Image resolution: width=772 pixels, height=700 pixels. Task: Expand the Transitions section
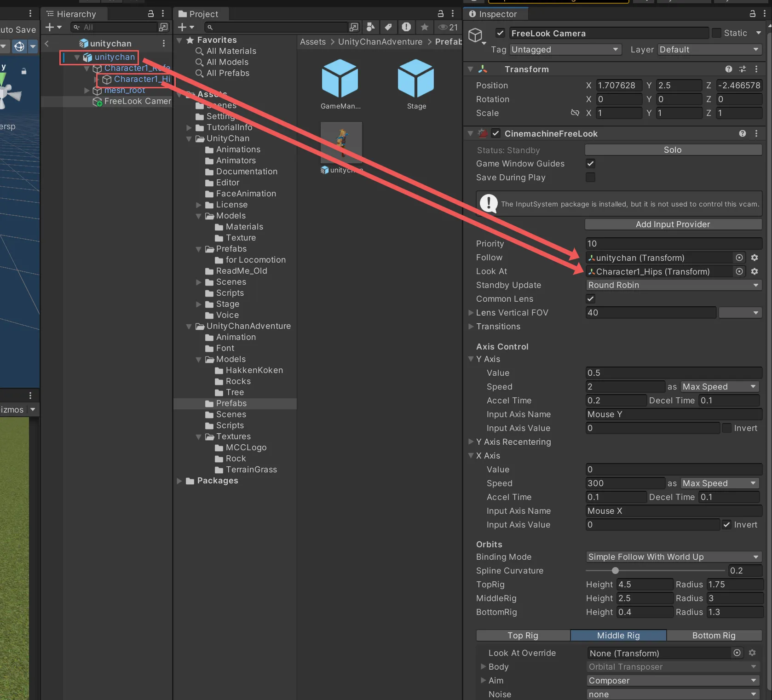click(471, 327)
